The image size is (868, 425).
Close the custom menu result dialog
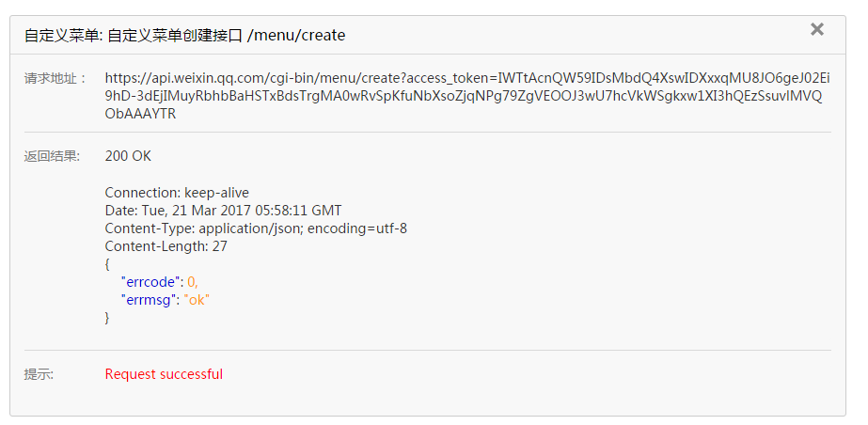[817, 29]
